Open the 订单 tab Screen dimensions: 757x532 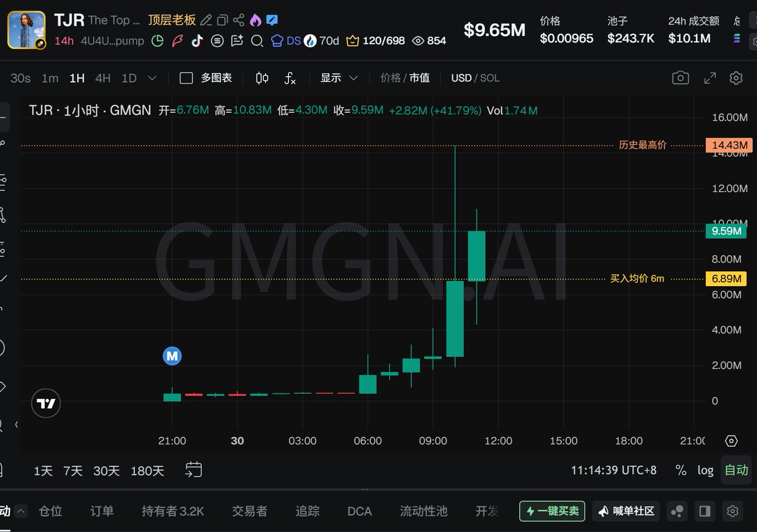102,511
